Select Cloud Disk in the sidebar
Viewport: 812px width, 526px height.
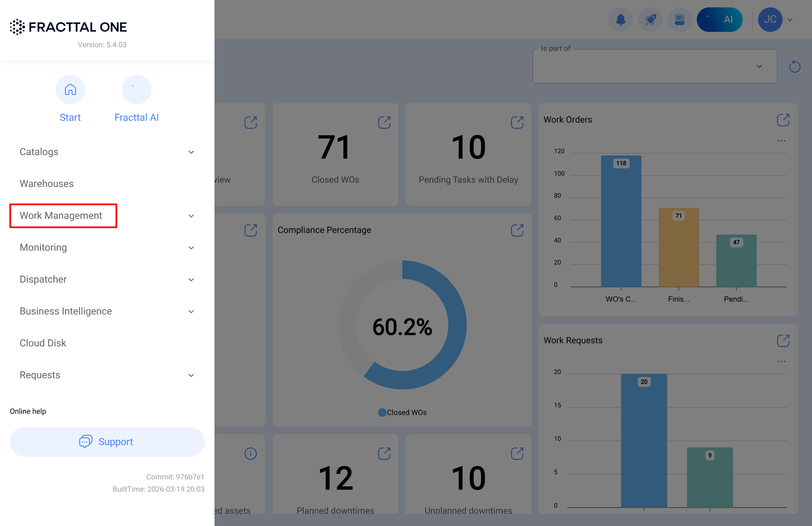click(43, 343)
